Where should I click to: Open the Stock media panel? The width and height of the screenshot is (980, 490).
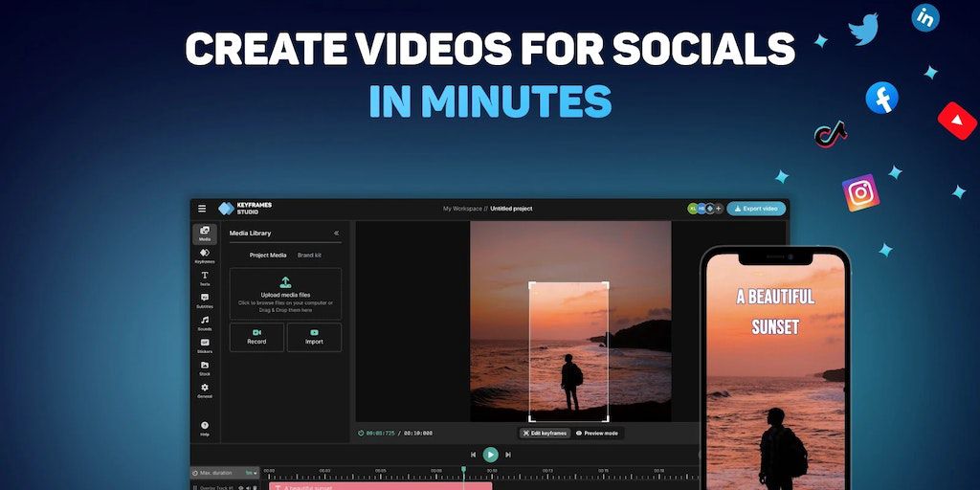(205, 367)
